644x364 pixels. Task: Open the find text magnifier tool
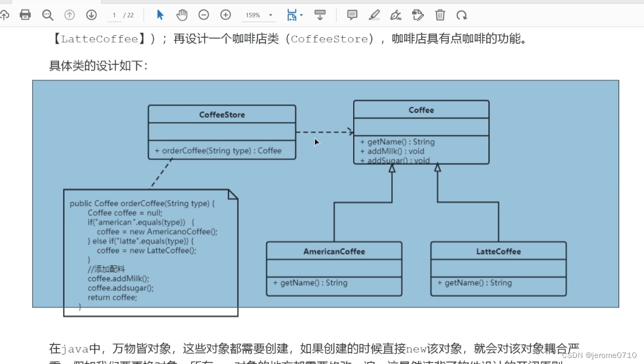48,15
